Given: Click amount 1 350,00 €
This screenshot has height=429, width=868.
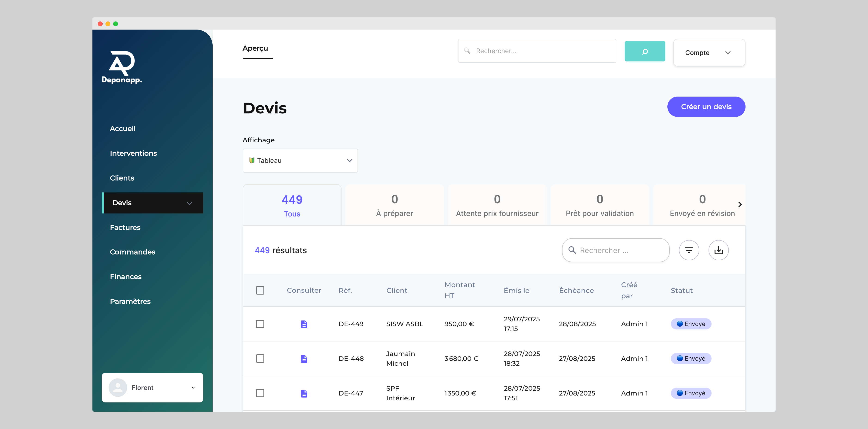Looking at the screenshot, I should coord(460,393).
